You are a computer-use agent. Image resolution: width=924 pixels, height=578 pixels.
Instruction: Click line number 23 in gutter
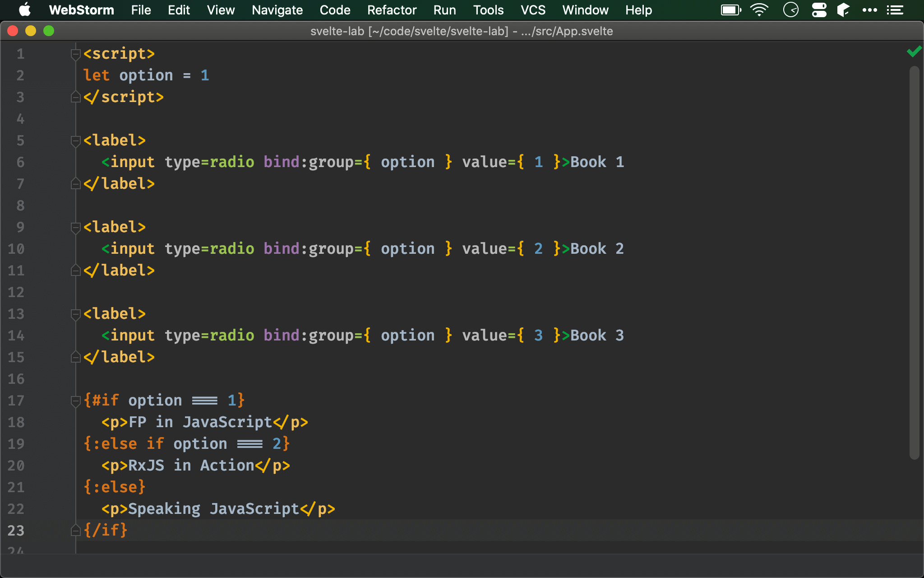(x=16, y=531)
